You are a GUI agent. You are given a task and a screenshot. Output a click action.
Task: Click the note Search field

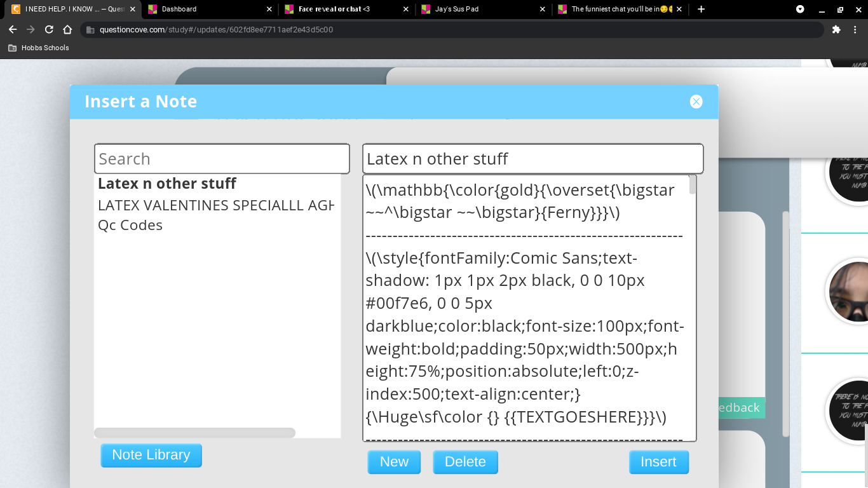pos(222,159)
